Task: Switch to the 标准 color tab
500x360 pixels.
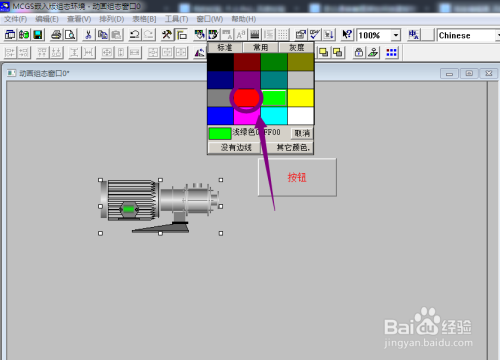Action: pos(225,47)
